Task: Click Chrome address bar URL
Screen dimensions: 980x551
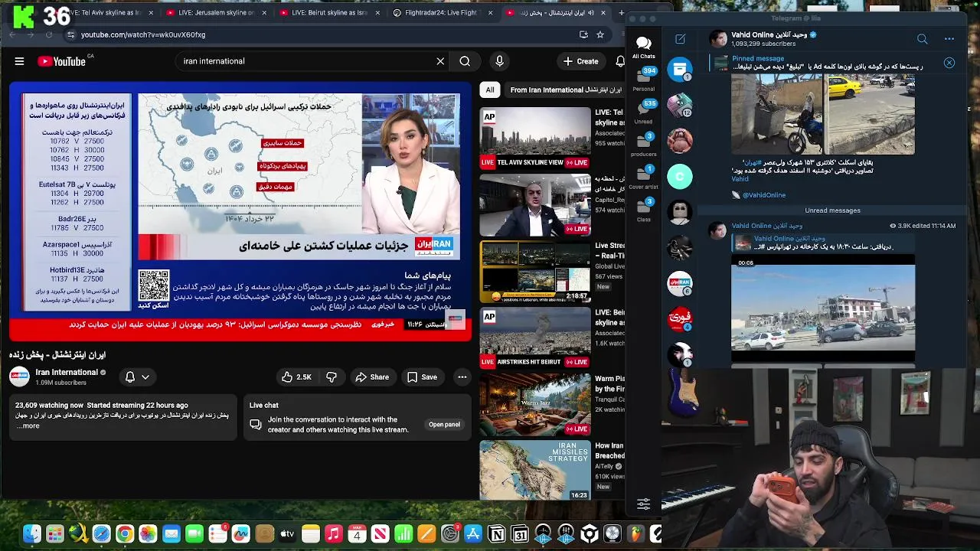Action: pos(143,34)
